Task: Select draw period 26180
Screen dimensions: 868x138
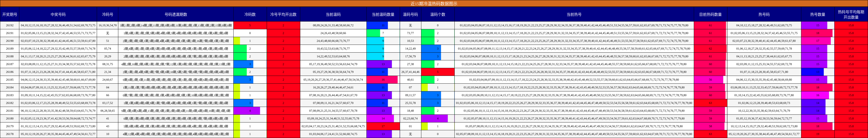Action: click(10, 118)
